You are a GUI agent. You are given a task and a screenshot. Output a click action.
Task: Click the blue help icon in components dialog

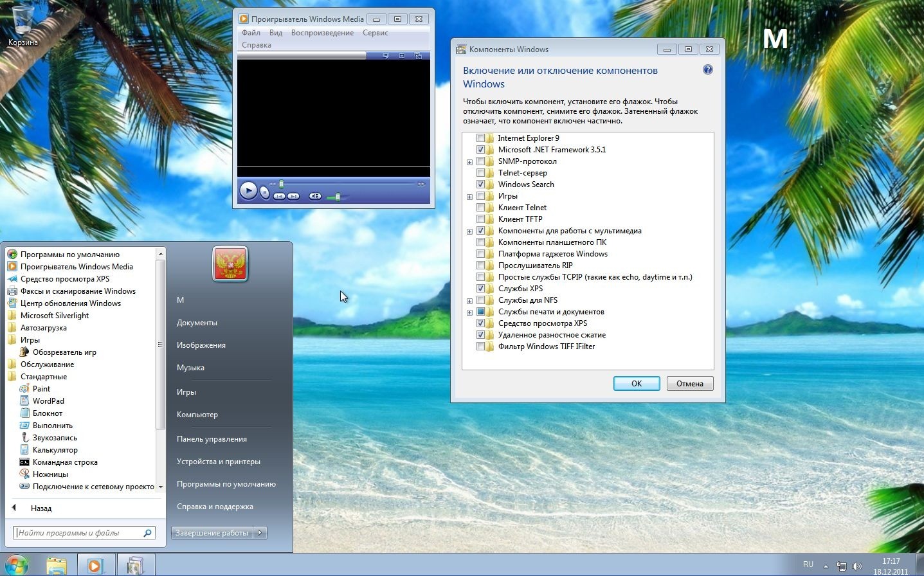(708, 69)
